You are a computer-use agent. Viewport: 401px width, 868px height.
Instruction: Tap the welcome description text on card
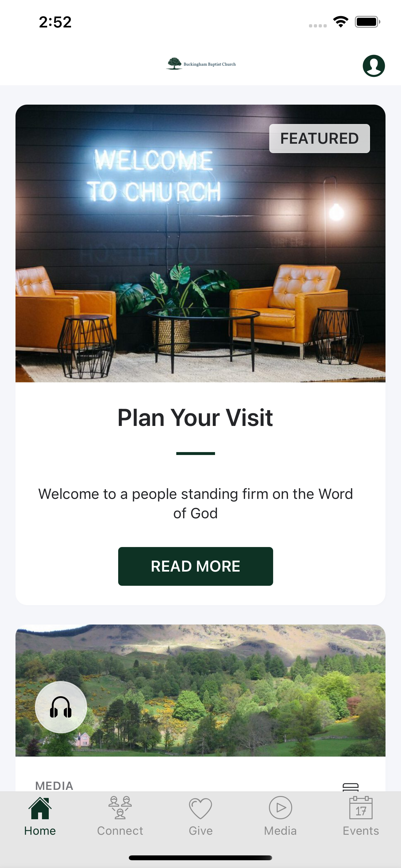(x=195, y=503)
